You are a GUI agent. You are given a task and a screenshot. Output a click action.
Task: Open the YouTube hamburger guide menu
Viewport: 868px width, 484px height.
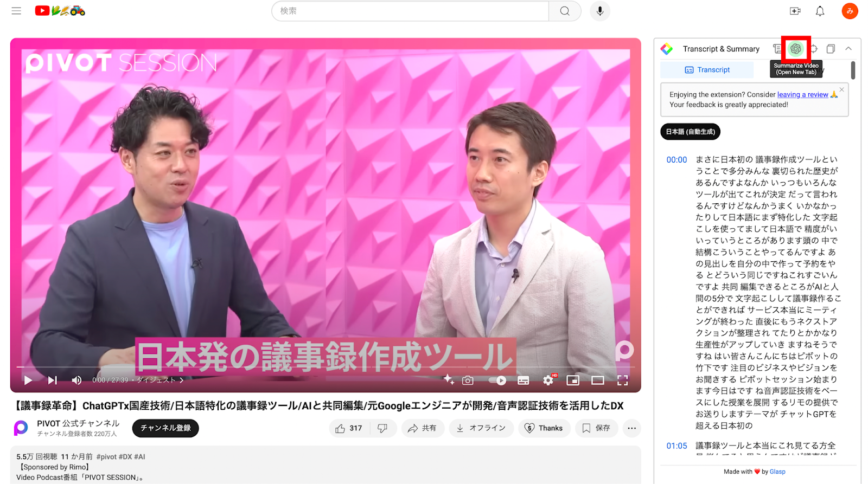[16, 11]
